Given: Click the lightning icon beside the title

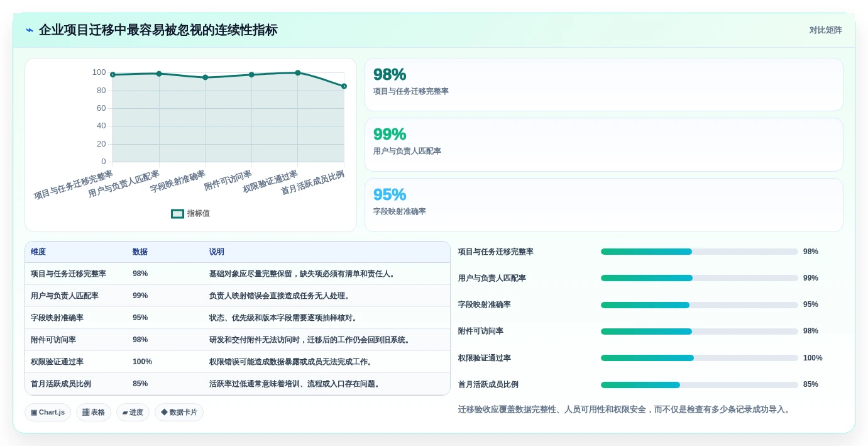Looking at the screenshot, I should pyautogui.click(x=30, y=30).
